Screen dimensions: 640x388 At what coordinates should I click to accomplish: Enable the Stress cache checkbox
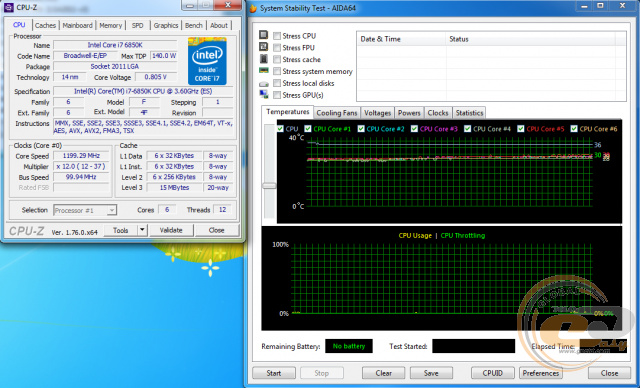[277, 60]
